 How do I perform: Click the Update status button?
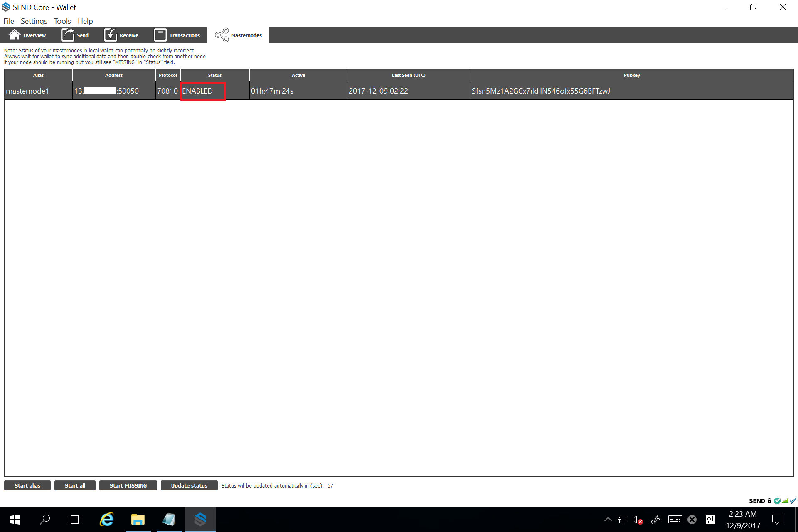coord(189,485)
